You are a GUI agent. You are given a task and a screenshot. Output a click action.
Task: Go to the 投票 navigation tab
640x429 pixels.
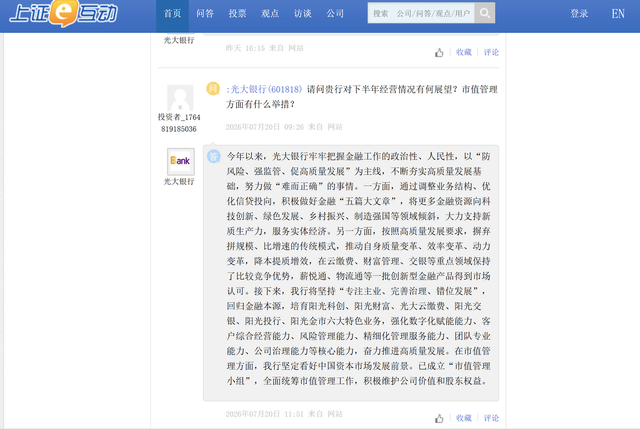point(238,13)
